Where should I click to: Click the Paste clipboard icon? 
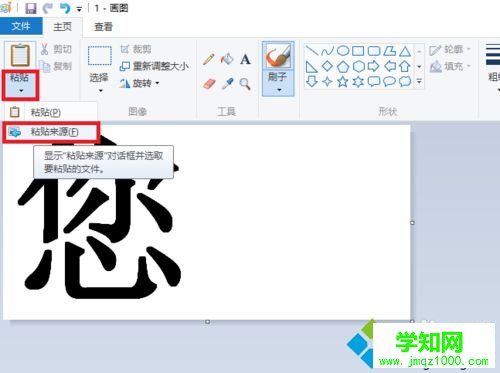pos(20,55)
